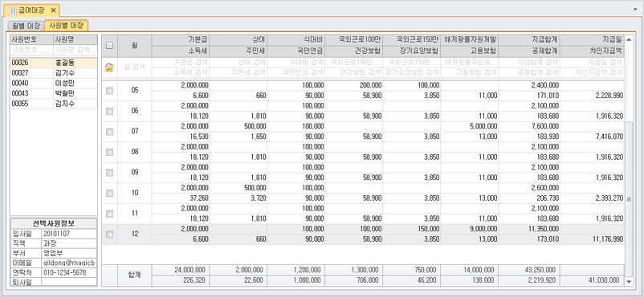Sort by the 사원번호 column header
The width and height of the screenshot is (644, 298).
31,40
